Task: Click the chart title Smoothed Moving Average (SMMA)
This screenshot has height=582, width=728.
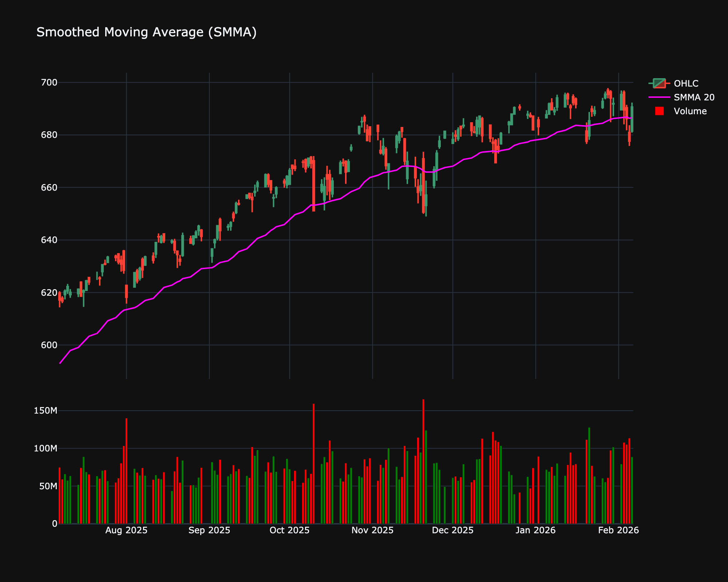Action: pyautogui.click(x=146, y=32)
